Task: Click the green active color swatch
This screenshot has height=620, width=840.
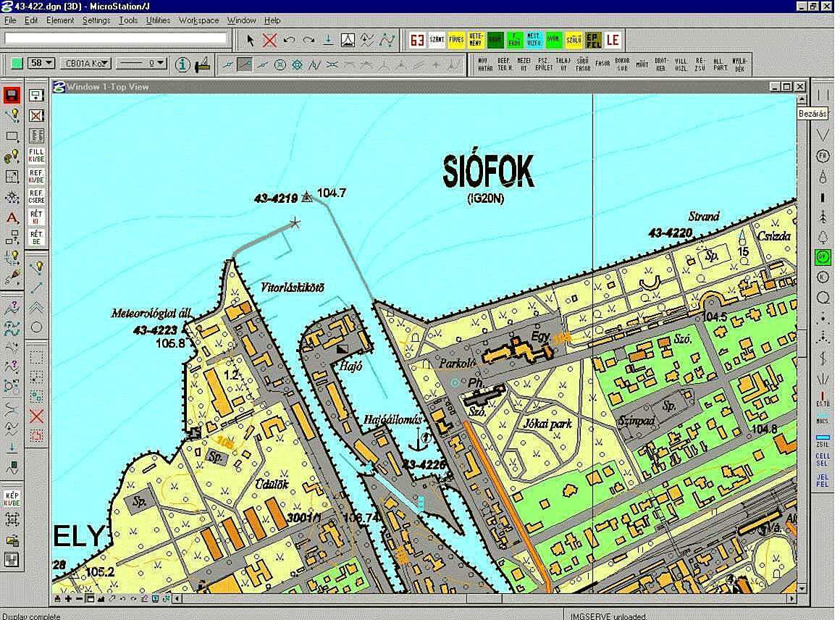Action: point(16,64)
